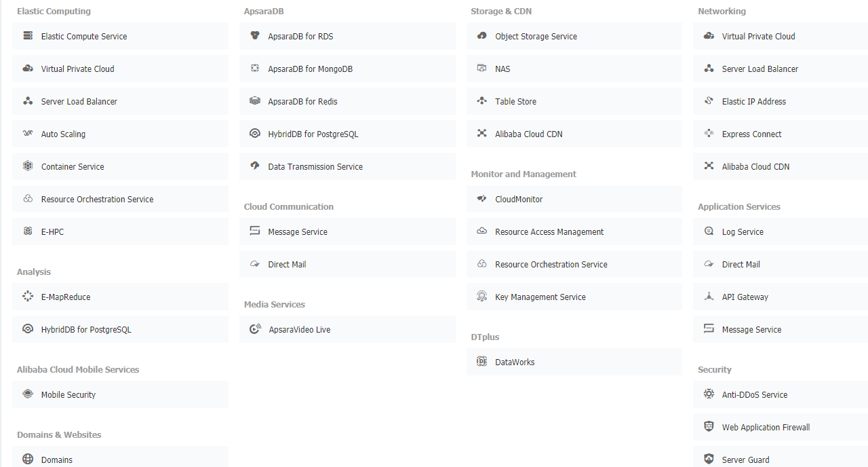Click the ApsaraDB for RDS icon
The image size is (868, 467).
tap(255, 36)
